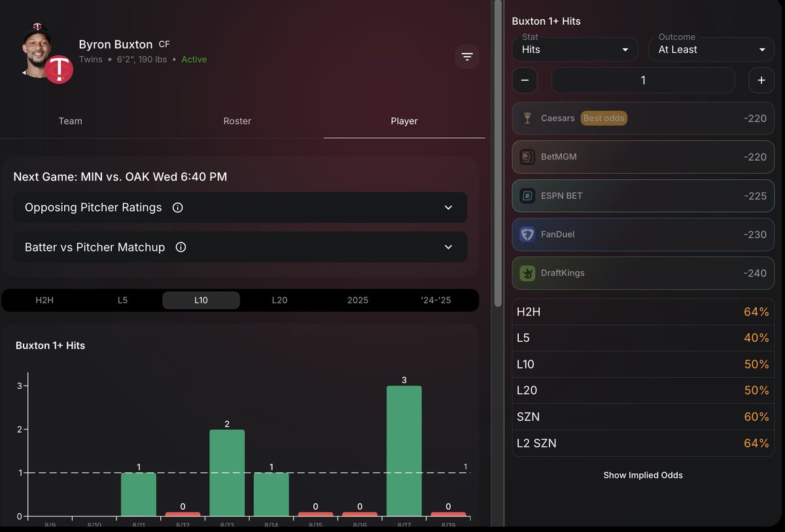The width and height of the screenshot is (785, 532).
Task: Select the Player tab
Action: point(404,121)
